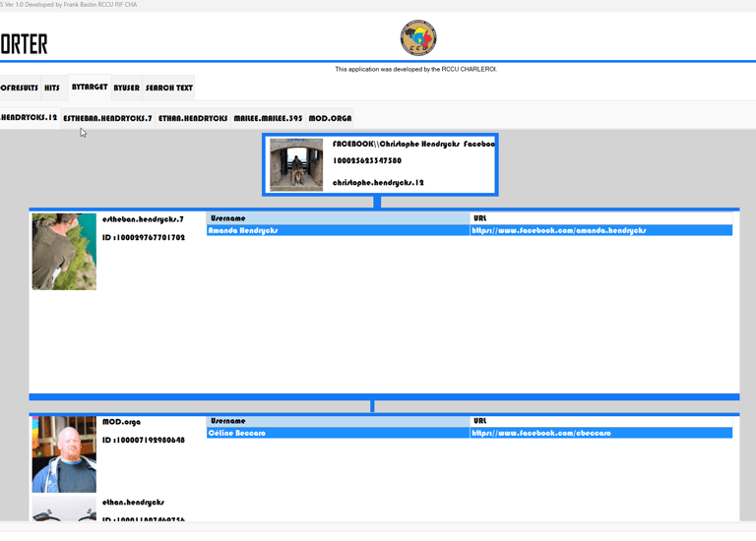The height and width of the screenshot is (541, 756).
Task: Click the ID :100007192980648 label
Action: tap(144, 440)
